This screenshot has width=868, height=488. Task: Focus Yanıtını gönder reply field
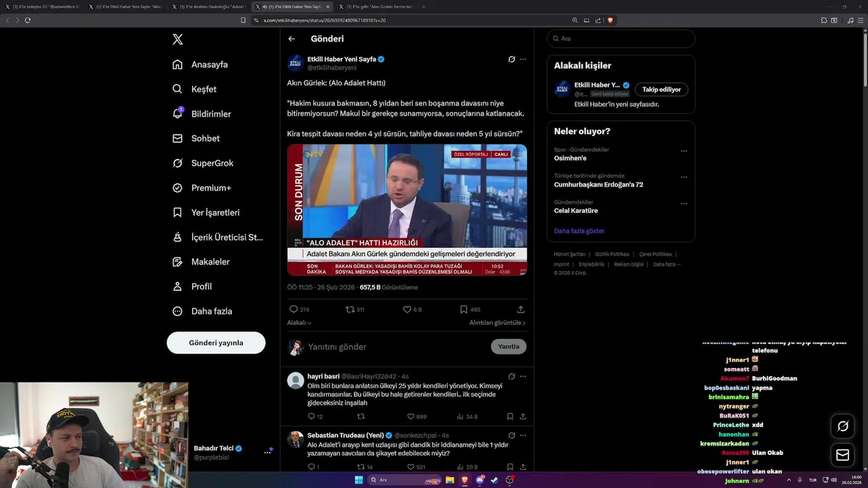(397, 346)
